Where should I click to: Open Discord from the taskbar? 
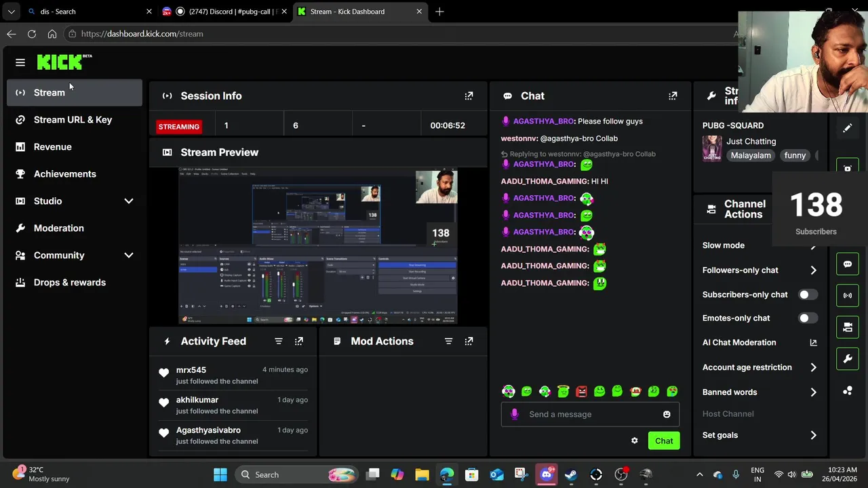coord(547,474)
